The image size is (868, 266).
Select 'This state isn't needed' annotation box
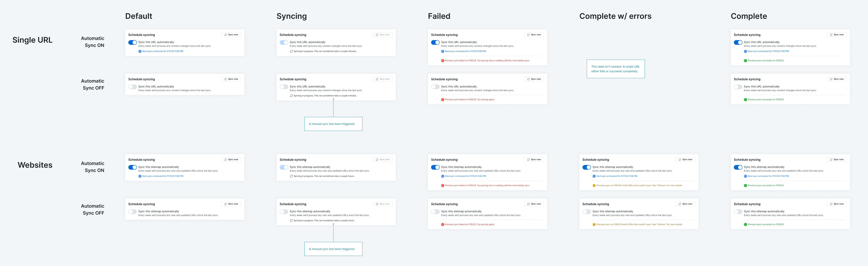pos(615,69)
